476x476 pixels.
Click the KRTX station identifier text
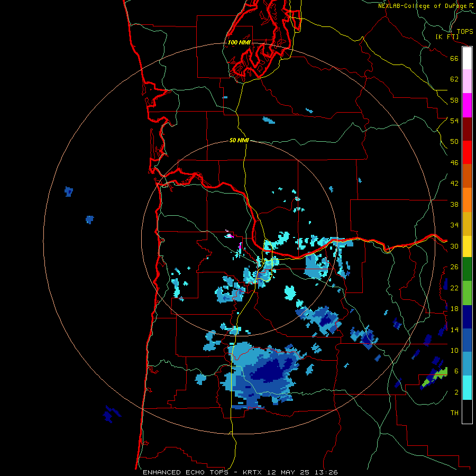(252, 472)
